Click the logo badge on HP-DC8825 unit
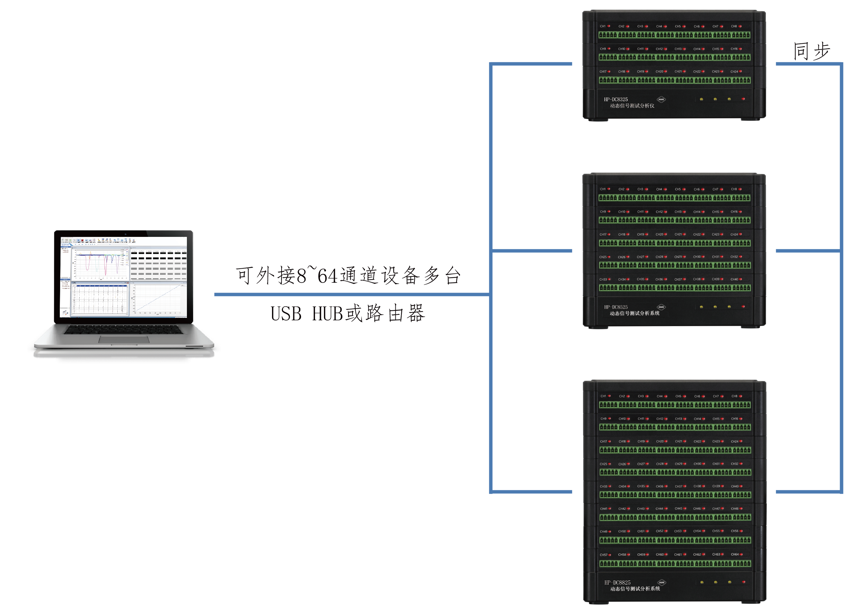The width and height of the screenshot is (856, 616). point(661,582)
